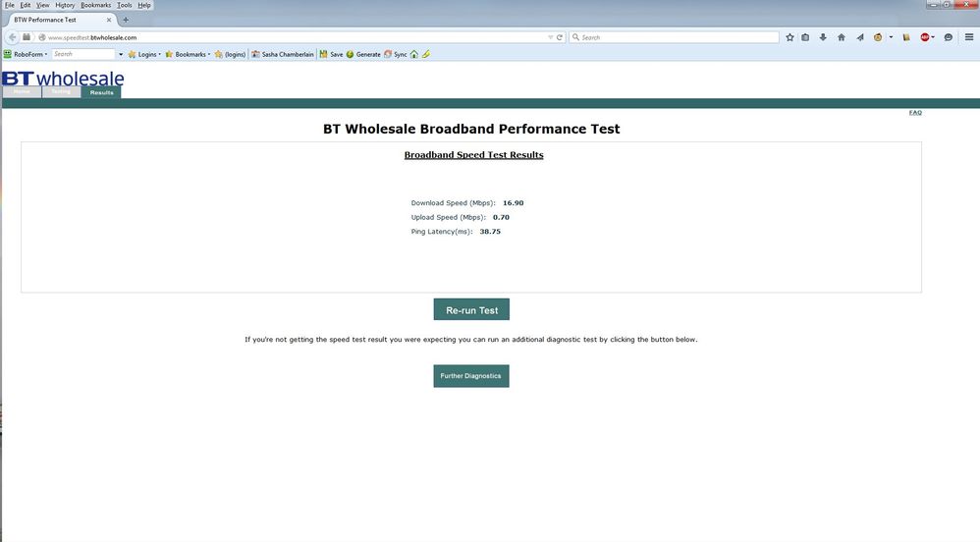
Task: Open the Downloads arrow icon
Action: [x=823, y=37]
